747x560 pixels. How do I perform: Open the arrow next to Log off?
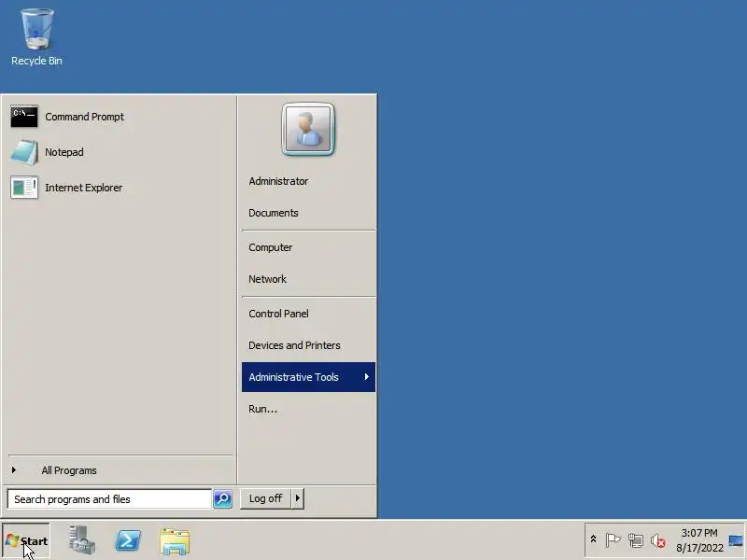click(298, 498)
